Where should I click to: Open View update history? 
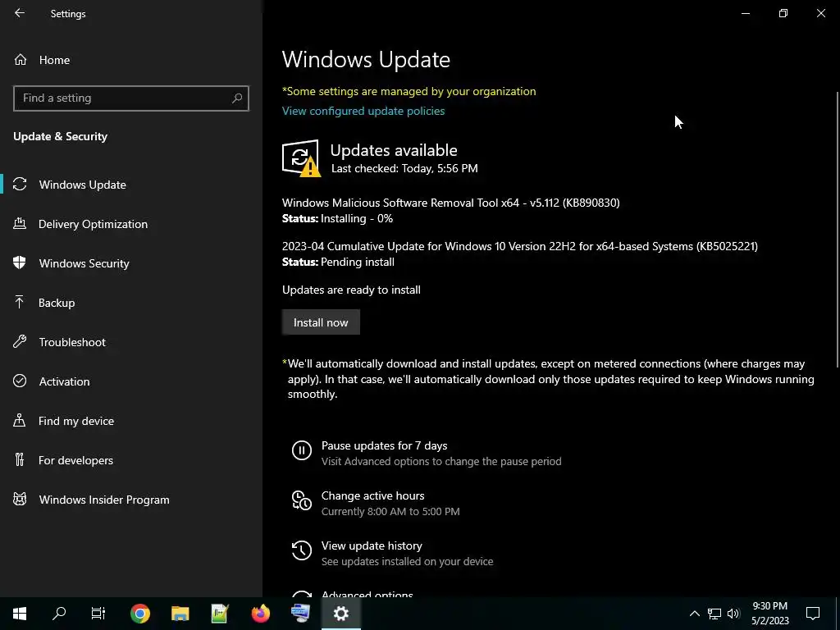point(372,546)
